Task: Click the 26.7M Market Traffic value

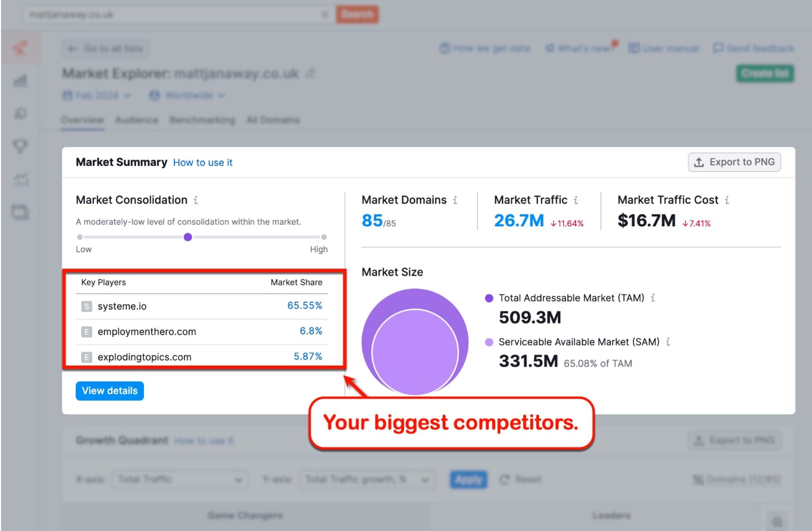Action: [519, 221]
